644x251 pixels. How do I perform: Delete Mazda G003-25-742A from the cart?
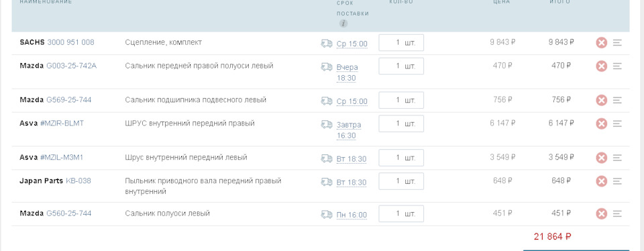point(601,66)
